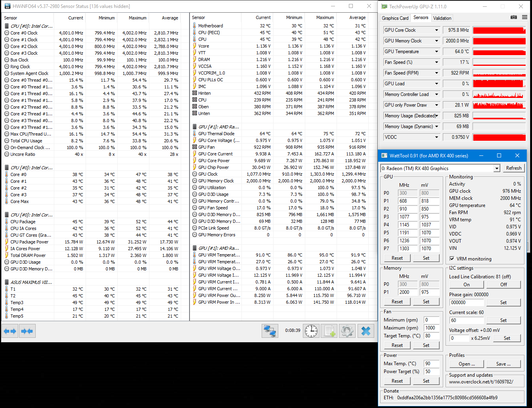532x408 pixels.
Task: Click Reset in the WattTool Memory section
Action: coord(397,302)
